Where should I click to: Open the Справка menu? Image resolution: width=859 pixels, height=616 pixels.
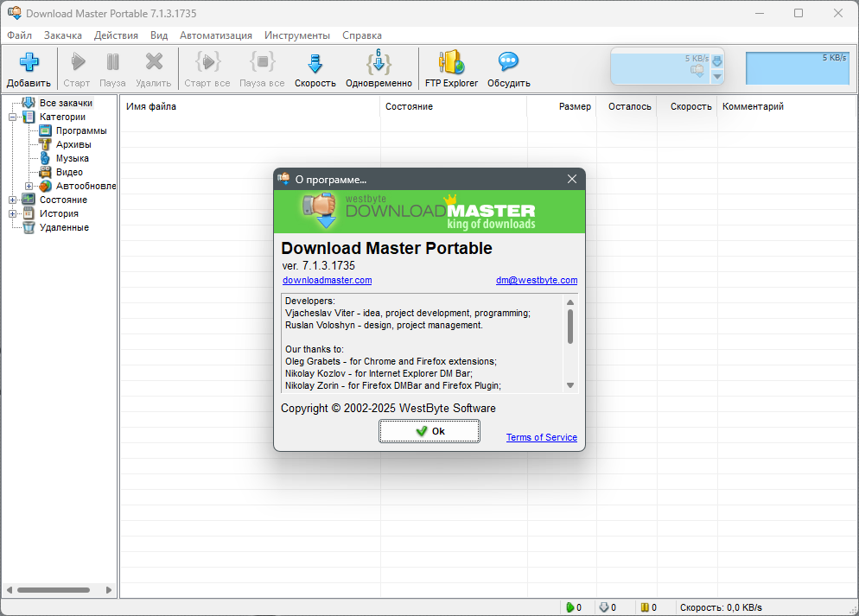[x=361, y=35]
